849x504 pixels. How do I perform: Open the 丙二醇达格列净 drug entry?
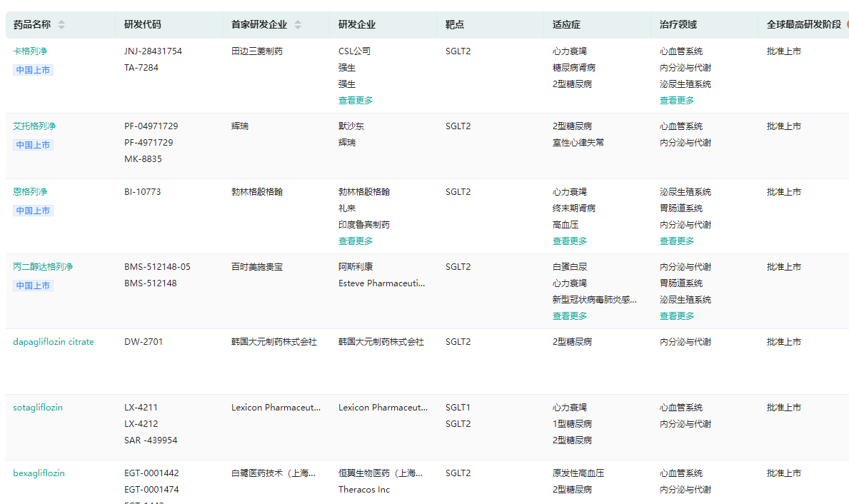[43, 267]
